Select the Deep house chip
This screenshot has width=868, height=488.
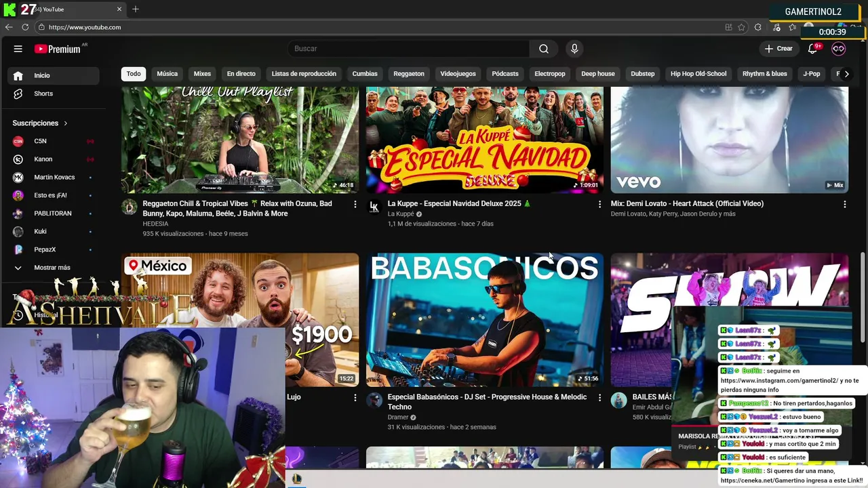point(598,74)
